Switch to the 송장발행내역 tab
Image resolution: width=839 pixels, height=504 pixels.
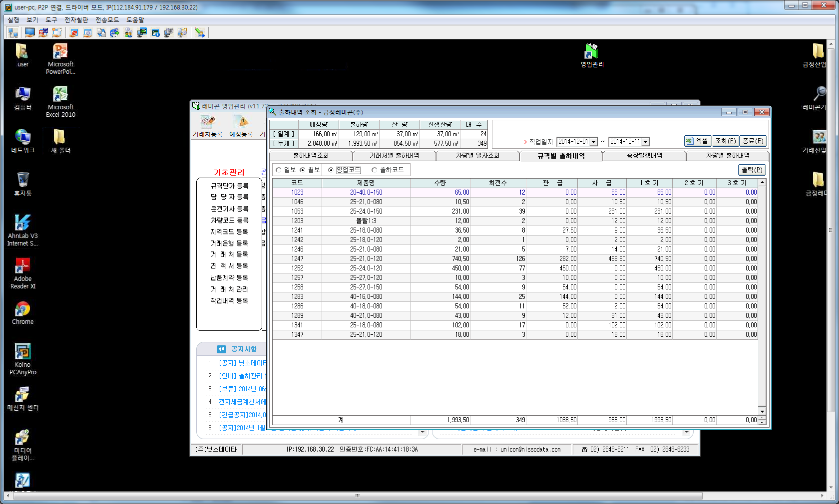(645, 156)
